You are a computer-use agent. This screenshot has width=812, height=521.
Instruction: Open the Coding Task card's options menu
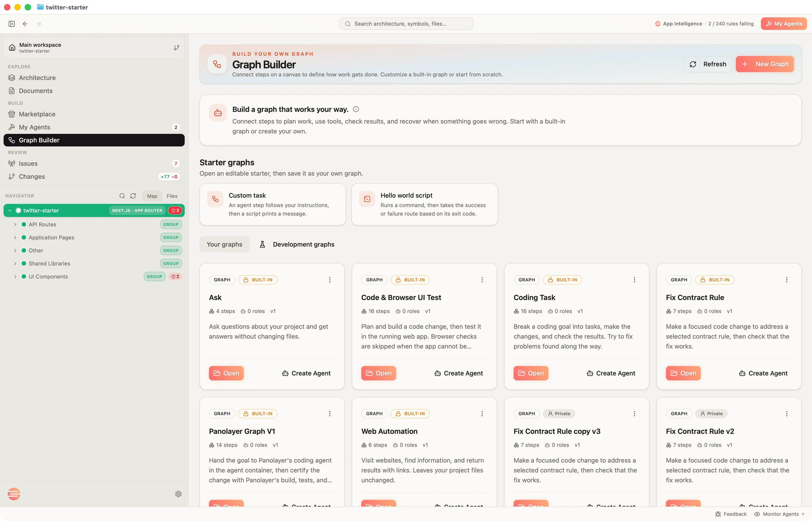634,280
